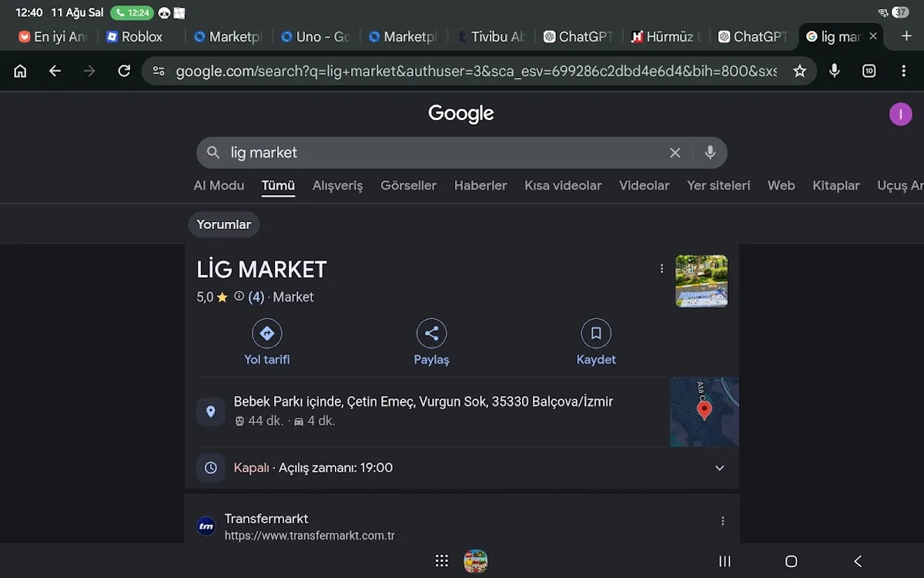Switch to the Uno tab
The height and width of the screenshot is (578, 924).
click(316, 36)
